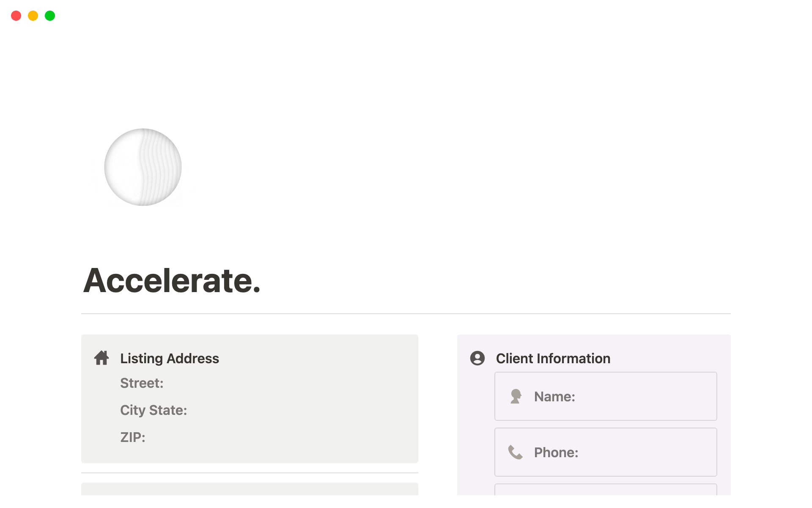812x508 pixels.
Task: Click the partly visible block below Listing Address
Action: [x=250, y=489]
